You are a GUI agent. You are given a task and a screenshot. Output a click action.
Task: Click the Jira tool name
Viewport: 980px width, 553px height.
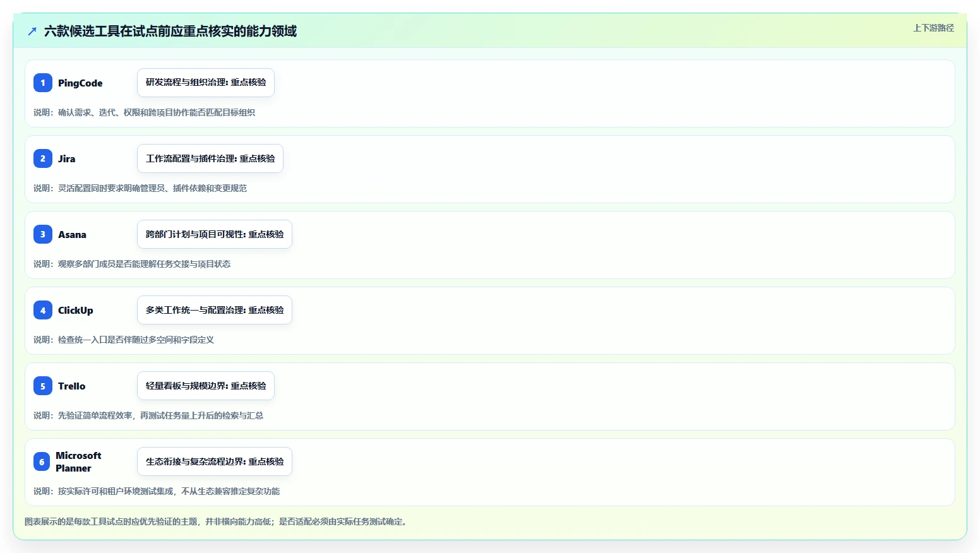point(66,158)
